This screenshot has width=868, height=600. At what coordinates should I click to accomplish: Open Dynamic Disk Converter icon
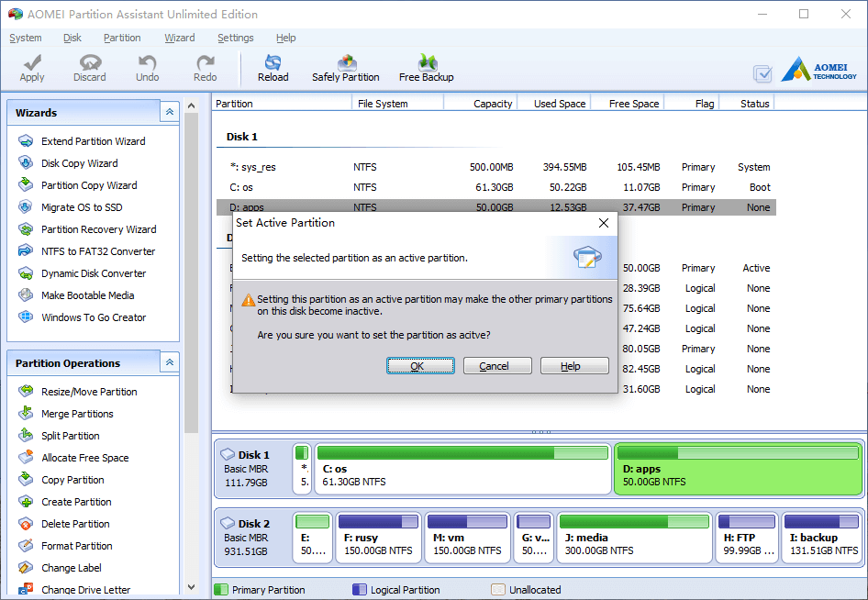pos(26,273)
